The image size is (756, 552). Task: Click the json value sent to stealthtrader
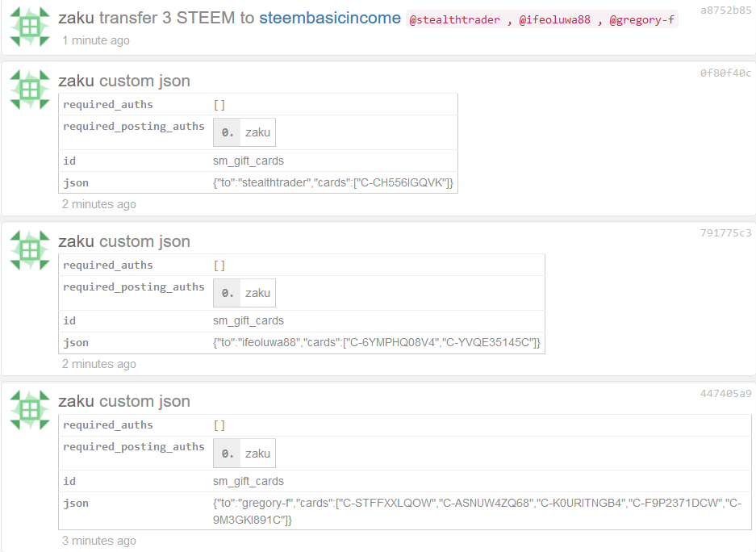tap(333, 182)
